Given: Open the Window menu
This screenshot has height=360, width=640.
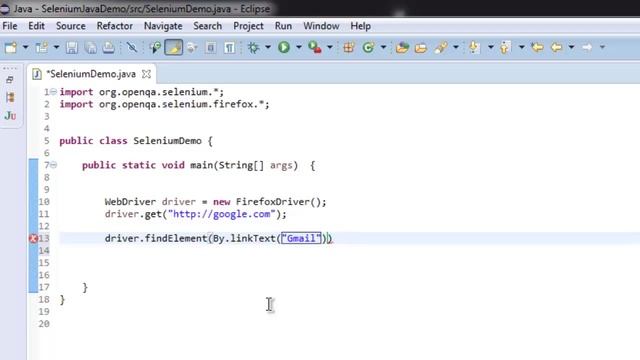Looking at the screenshot, I should click(x=321, y=26).
